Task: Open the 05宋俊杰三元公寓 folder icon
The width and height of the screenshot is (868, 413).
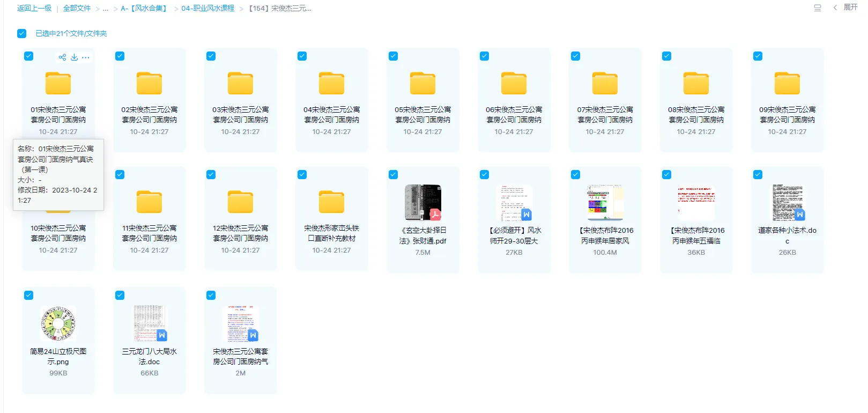Action: click(422, 84)
